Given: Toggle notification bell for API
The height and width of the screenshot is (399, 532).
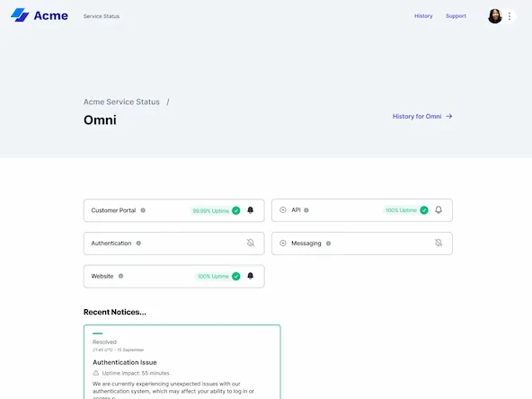Looking at the screenshot, I should coord(439,210).
